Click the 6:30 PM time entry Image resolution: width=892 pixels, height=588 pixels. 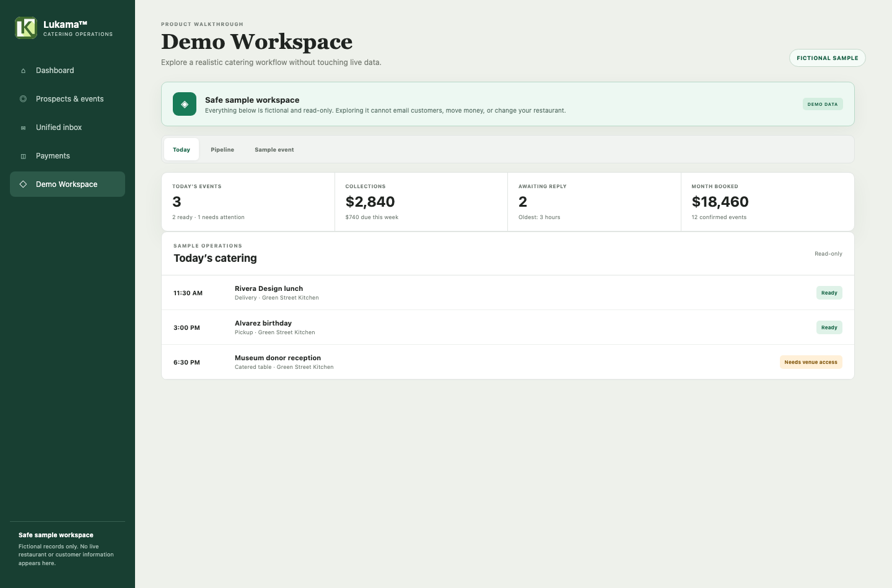pyautogui.click(x=186, y=362)
